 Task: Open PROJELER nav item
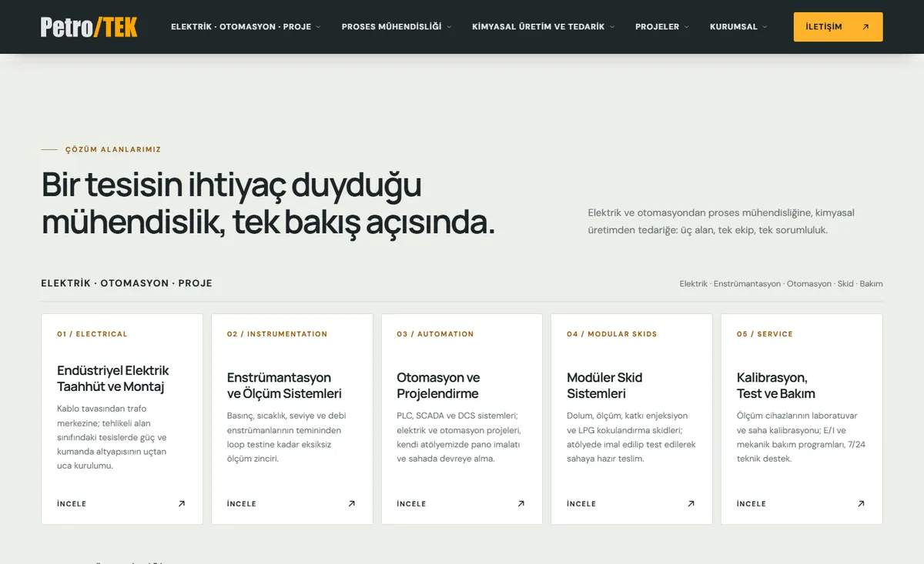(657, 27)
